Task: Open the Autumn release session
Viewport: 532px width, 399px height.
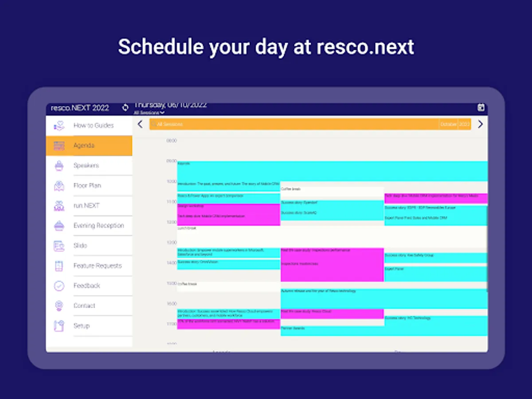Action: pos(384,298)
